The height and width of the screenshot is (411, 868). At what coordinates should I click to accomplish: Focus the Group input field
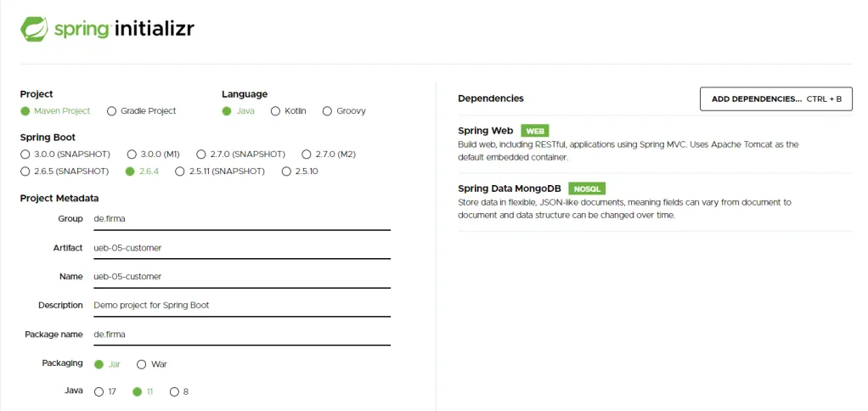[242, 219]
